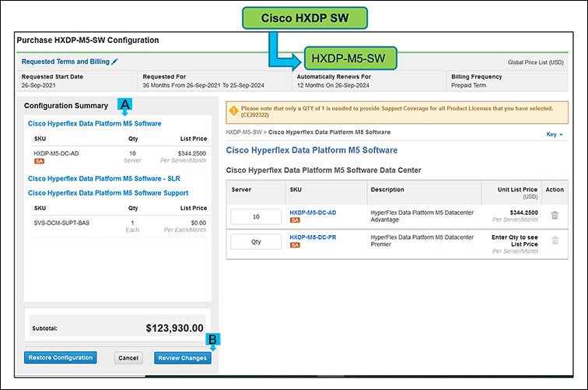Delete the HXDP-M5-DC-AD row with trash icon
Viewport: 588px width, 390px height.
(555, 216)
